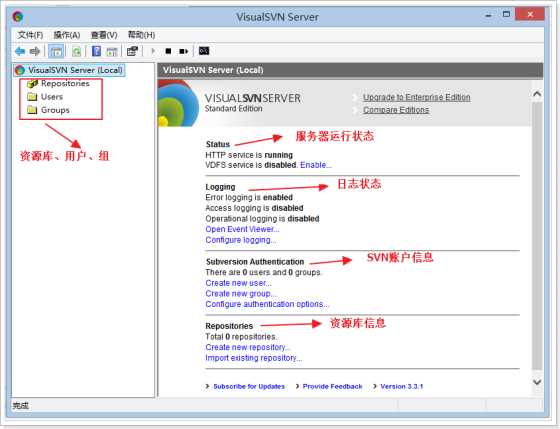Click 'HTTP service is running' text
The width and height of the screenshot is (560, 429).
coord(249,155)
